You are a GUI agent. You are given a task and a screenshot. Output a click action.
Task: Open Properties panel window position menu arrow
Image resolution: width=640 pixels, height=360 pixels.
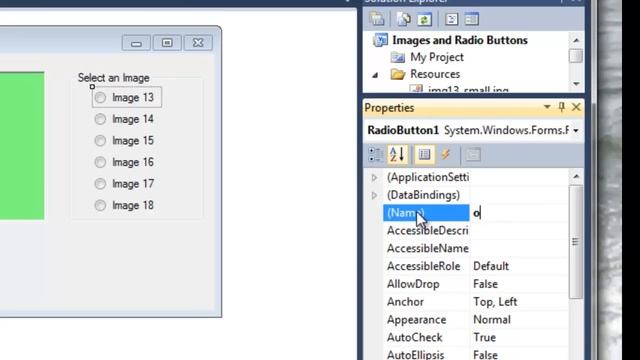547,107
